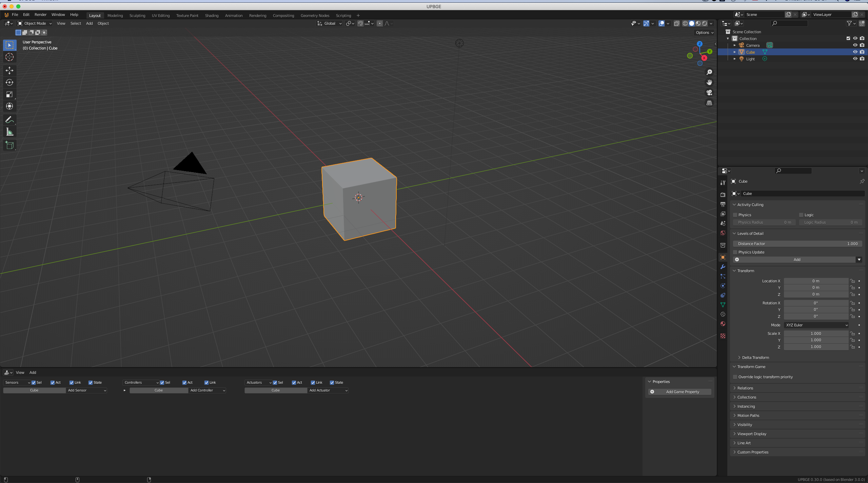Viewport: 868px width, 483px height.
Task: Click Cube button under Actuators
Action: 276,390
